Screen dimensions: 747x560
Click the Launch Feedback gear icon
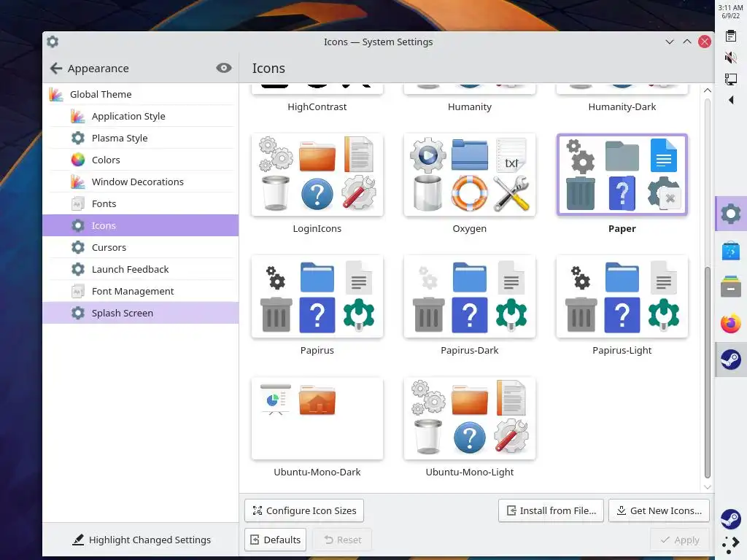point(77,270)
